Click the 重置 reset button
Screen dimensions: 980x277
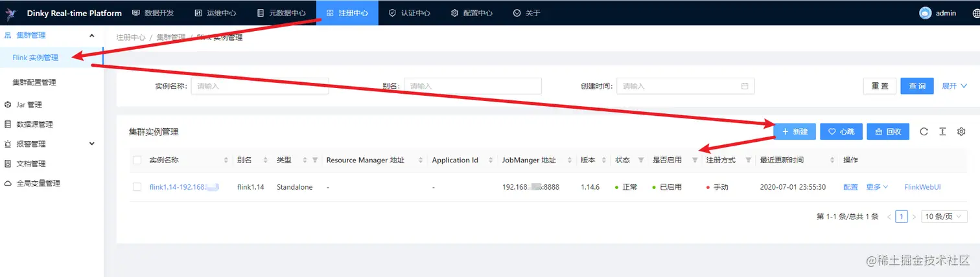(880, 86)
